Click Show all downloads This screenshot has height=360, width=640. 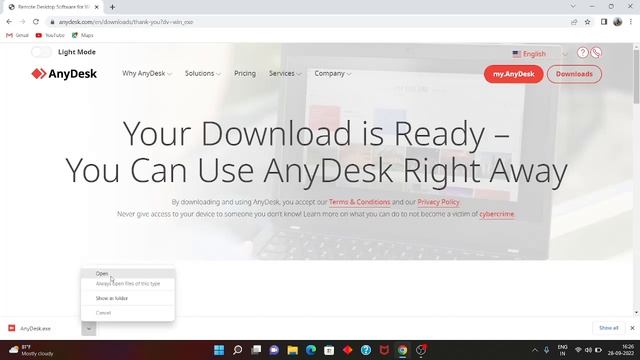click(x=608, y=328)
